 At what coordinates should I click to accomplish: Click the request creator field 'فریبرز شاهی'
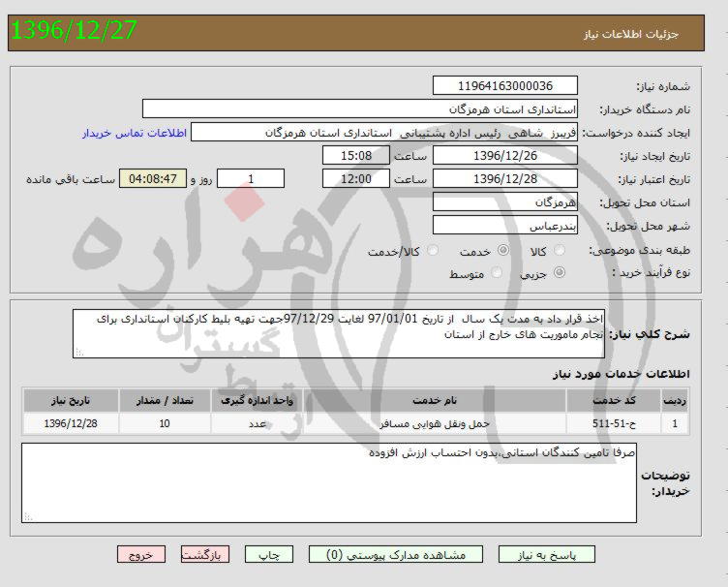coord(384,133)
